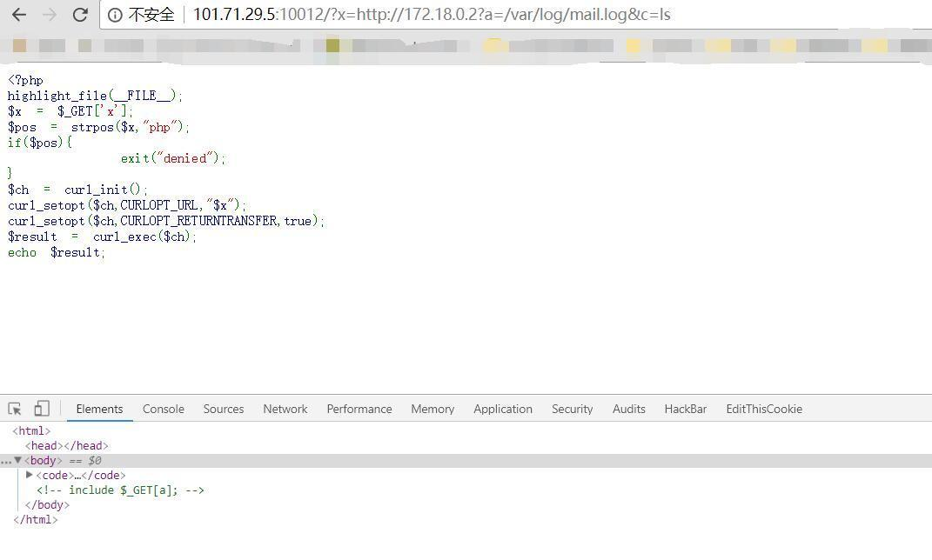Open the Sources tab in DevTools
This screenshot has width=932, height=560.
[x=223, y=409]
